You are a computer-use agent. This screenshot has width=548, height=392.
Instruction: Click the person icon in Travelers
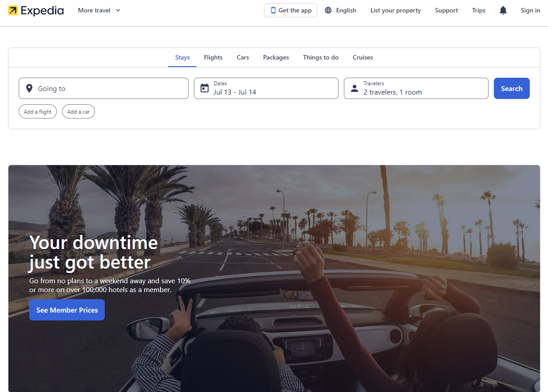(355, 88)
